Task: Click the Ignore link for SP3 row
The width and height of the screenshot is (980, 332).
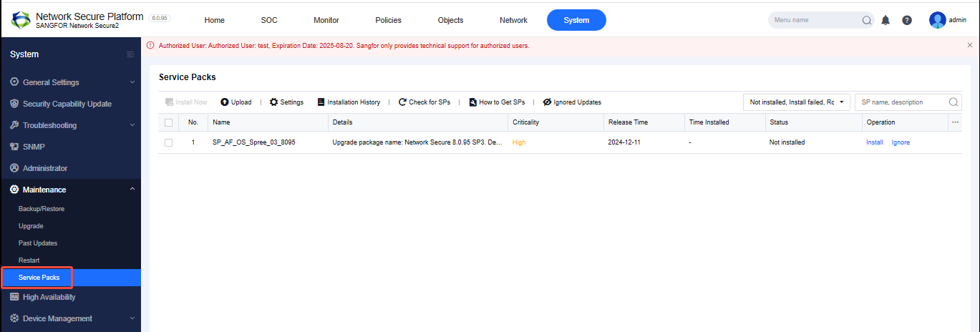Action: pyautogui.click(x=901, y=142)
